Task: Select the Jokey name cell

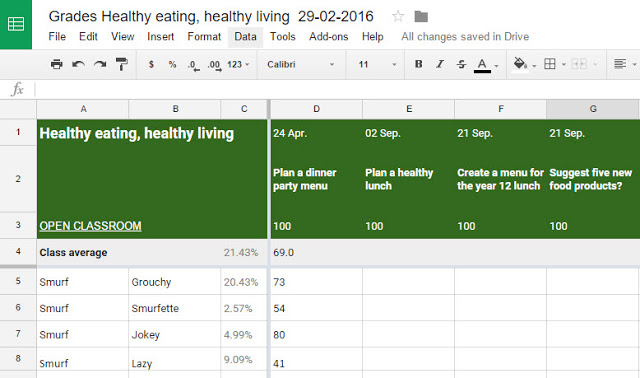Action: click(x=175, y=334)
